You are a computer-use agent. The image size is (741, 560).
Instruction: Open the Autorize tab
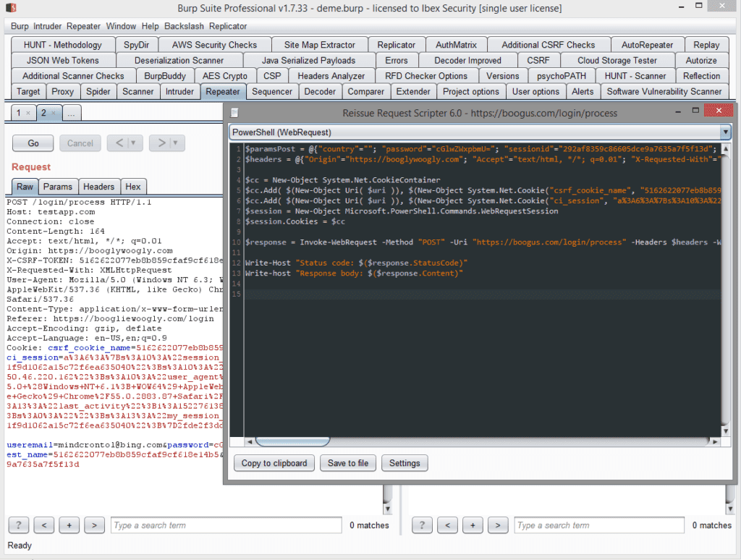(x=701, y=61)
